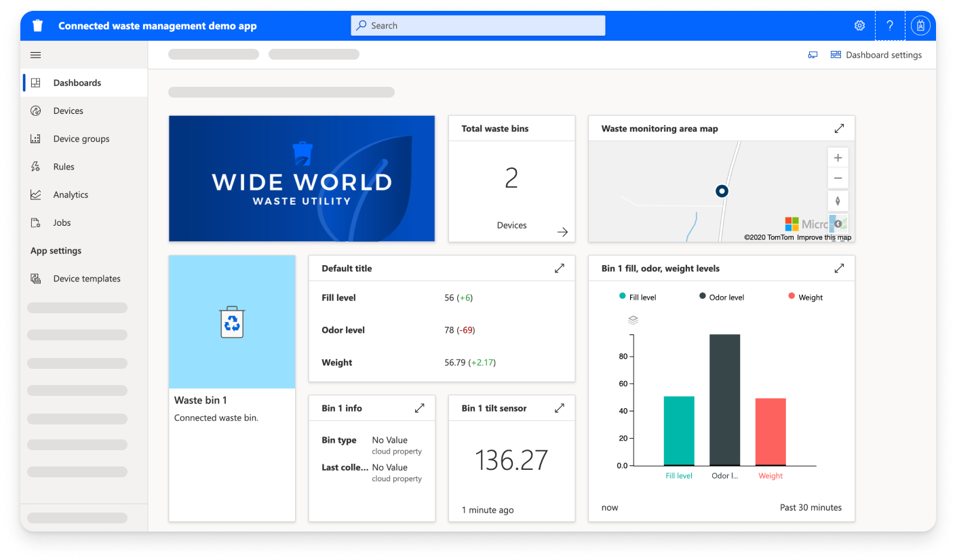Image resolution: width=955 pixels, height=560 pixels.
Task: Click the zoom out minus control on the map
Action: (838, 178)
